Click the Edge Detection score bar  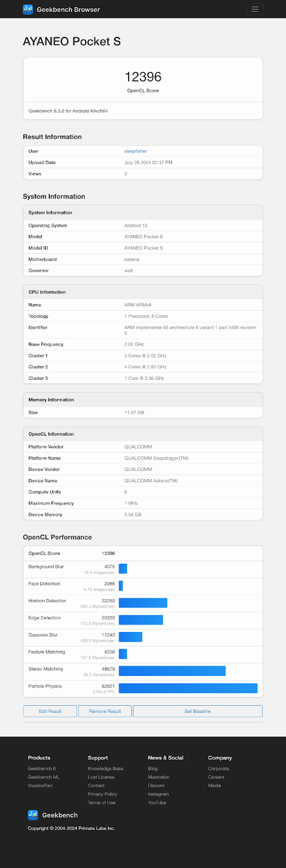tap(141, 620)
